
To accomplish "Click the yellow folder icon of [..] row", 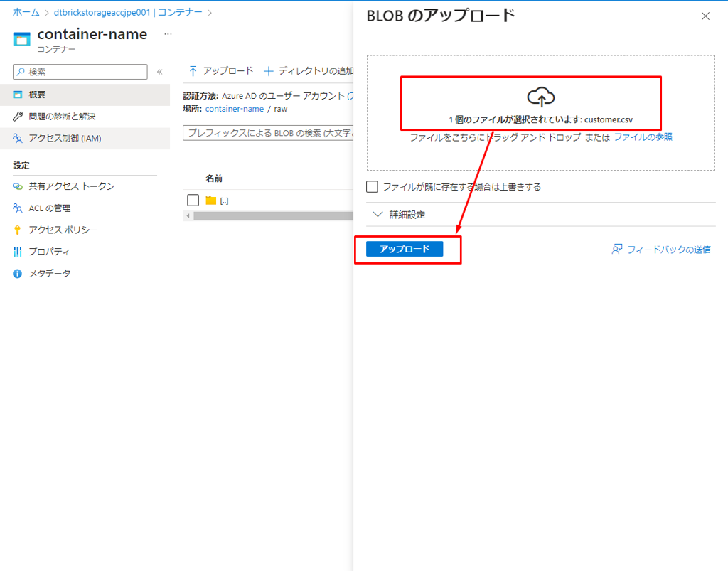I will coord(211,201).
